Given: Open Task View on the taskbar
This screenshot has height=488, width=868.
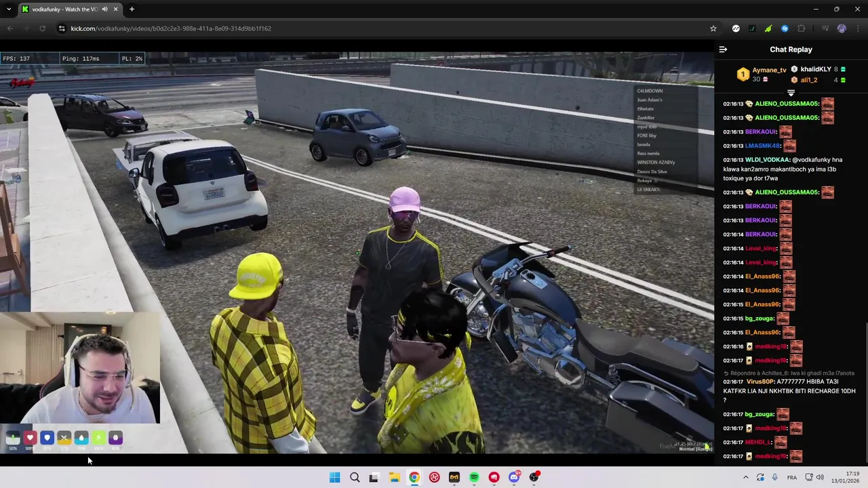Looking at the screenshot, I should coord(374,478).
